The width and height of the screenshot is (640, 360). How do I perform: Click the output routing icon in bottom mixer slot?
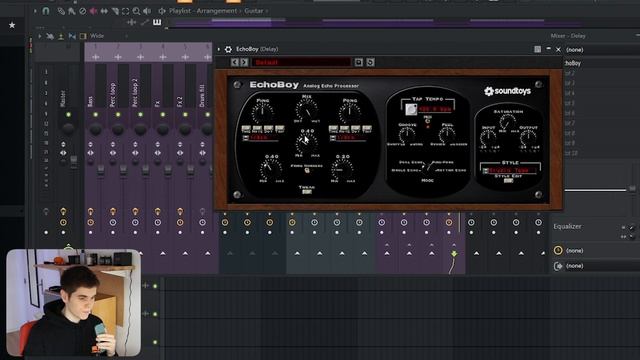558,266
